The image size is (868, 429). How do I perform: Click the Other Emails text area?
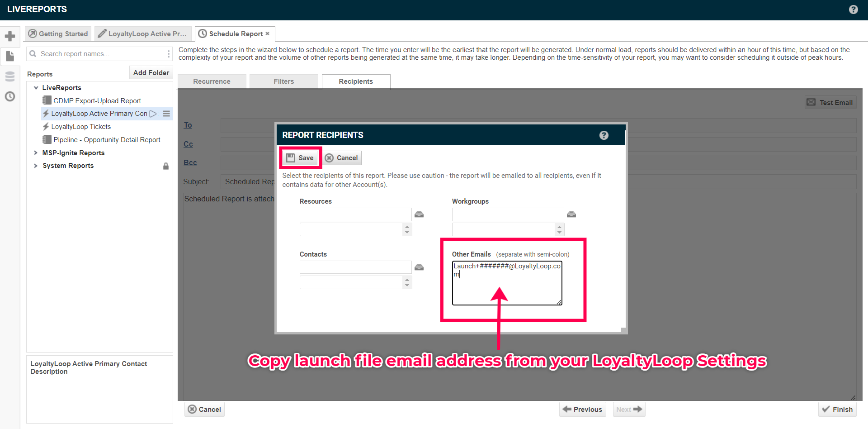click(x=507, y=283)
